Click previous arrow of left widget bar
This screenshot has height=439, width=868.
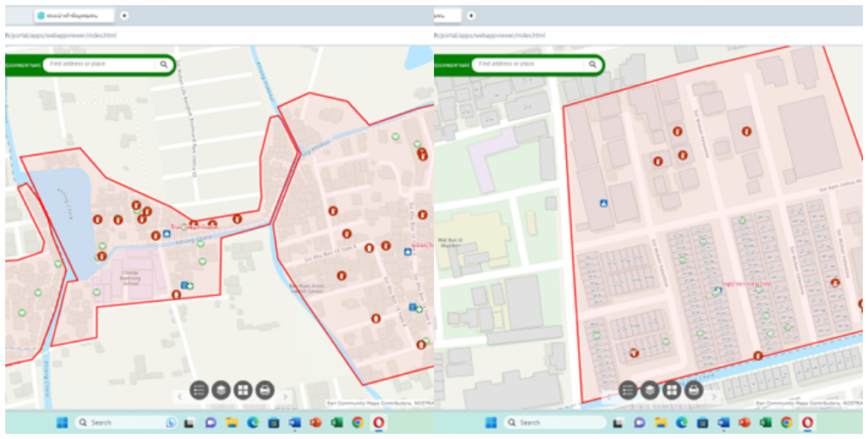(x=178, y=397)
